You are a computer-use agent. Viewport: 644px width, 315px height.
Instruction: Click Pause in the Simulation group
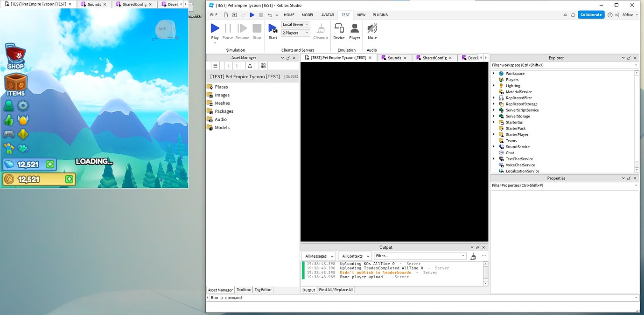(228, 32)
